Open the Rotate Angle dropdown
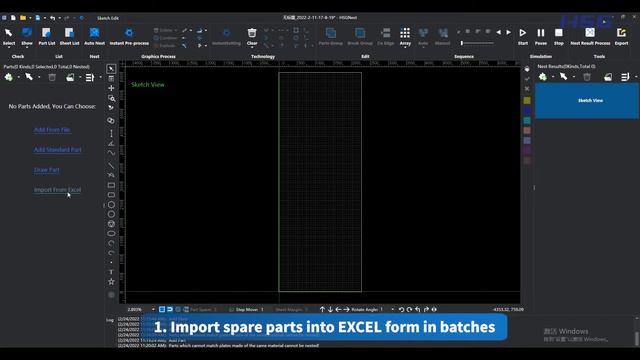Screen dimensions: 640x360 tap(393, 309)
